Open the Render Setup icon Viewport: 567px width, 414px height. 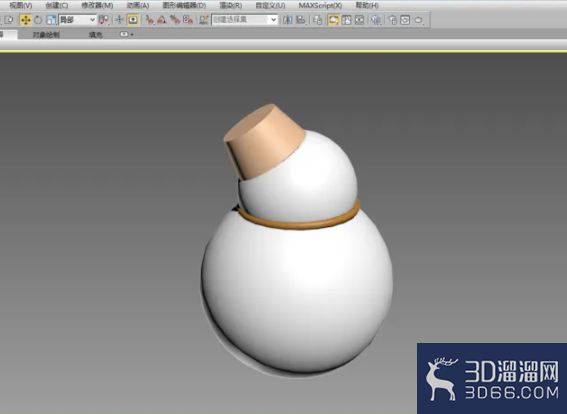tap(393, 20)
